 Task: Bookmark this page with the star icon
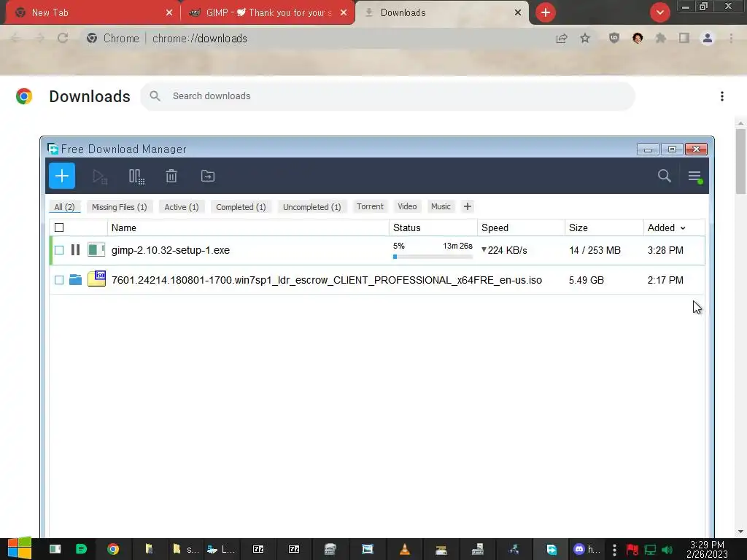point(585,38)
